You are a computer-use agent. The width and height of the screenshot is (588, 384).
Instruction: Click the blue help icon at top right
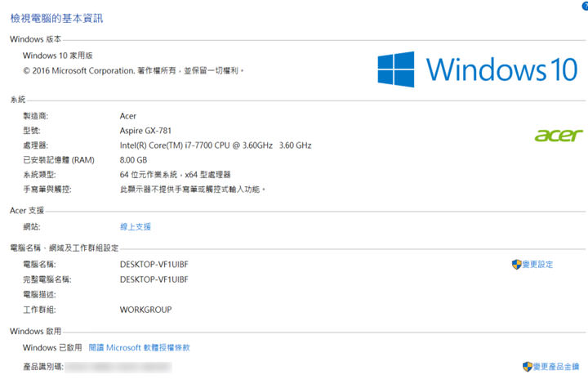(x=585, y=6)
